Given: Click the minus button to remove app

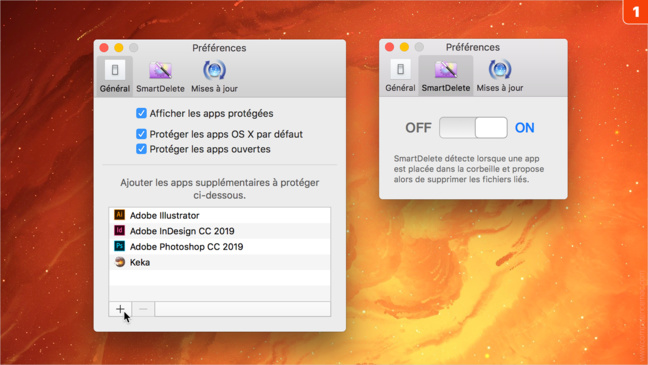Looking at the screenshot, I should 143,309.
